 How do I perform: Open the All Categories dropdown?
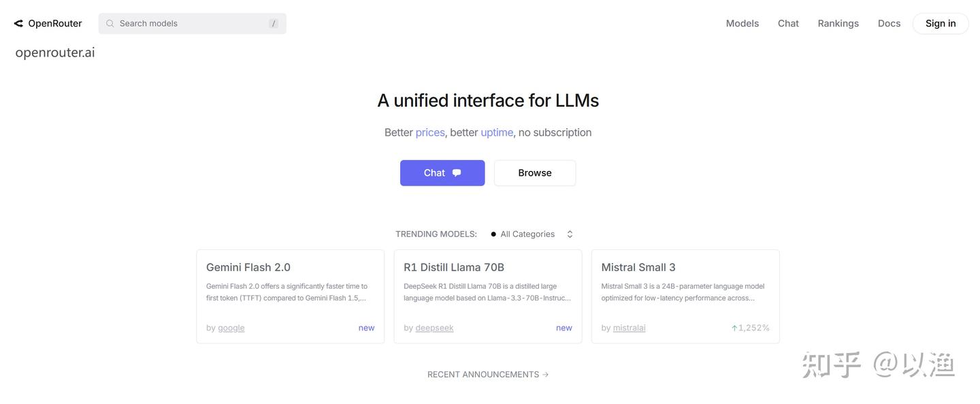(x=527, y=234)
